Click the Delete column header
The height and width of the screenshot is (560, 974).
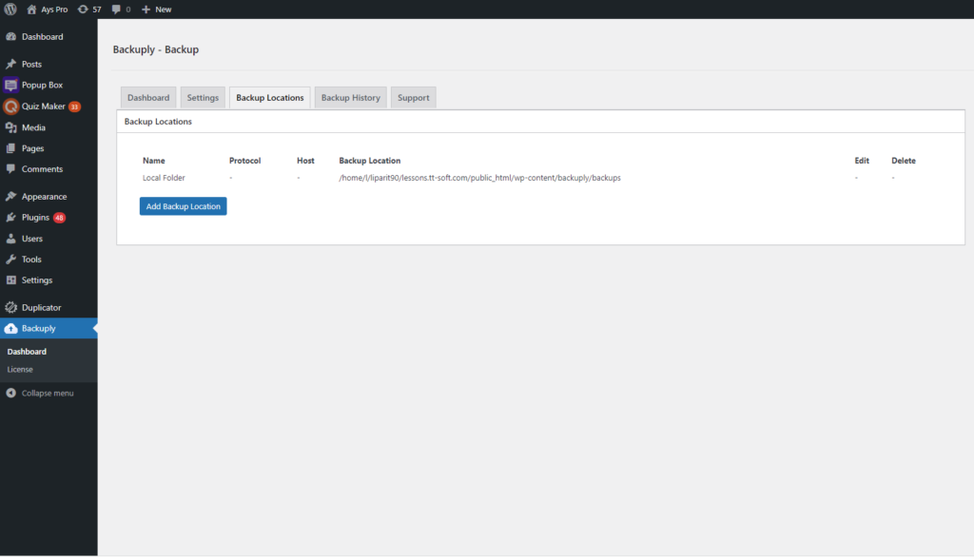[x=904, y=160]
